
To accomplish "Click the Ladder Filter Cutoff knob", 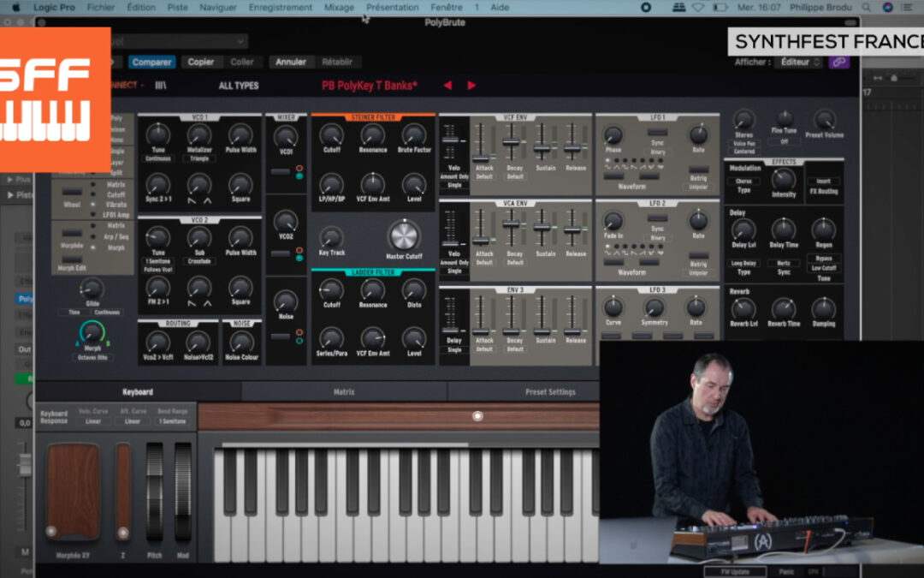I will click(x=332, y=290).
